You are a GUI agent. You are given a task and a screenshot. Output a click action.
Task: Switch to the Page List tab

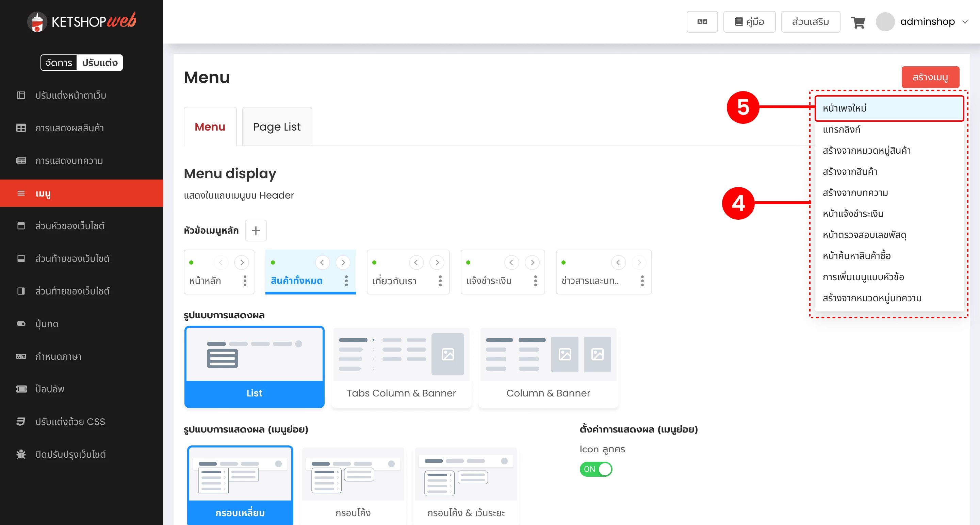pyautogui.click(x=277, y=126)
